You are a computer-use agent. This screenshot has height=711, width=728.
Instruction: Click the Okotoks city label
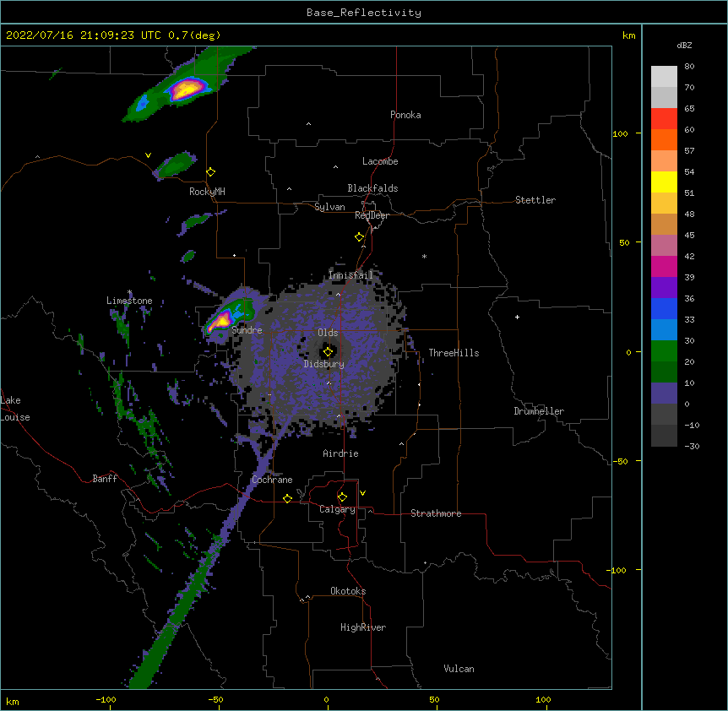pos(348,591)
